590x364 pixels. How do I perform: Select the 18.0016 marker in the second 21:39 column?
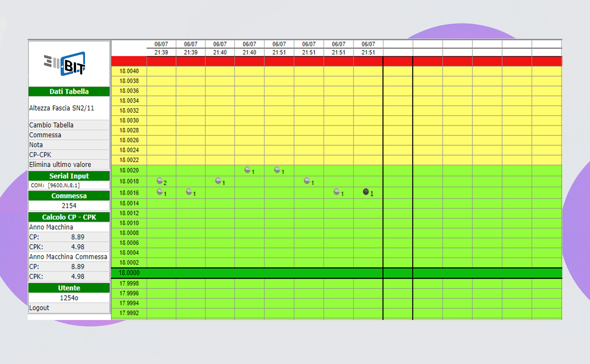(x=189, y=192)
